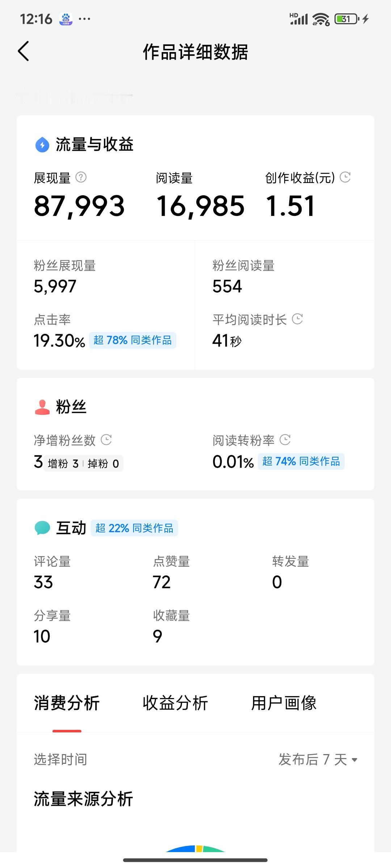The height and width of the screenshot is (868, 391).
Task: Tap the 增粉 3 掉粉 0 breakdown chip
Action: [84, 464]
